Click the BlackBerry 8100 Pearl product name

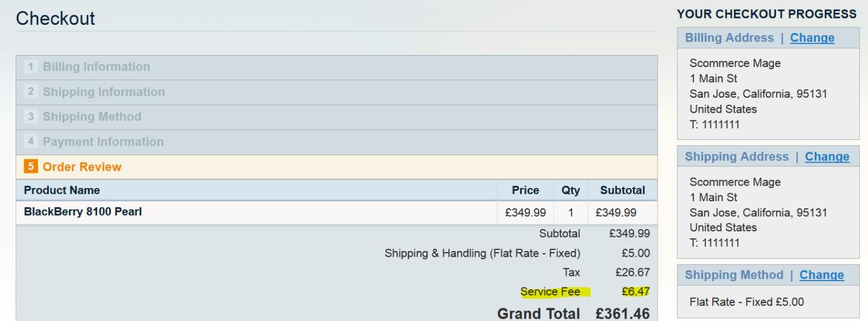click(x=83, y=212)
